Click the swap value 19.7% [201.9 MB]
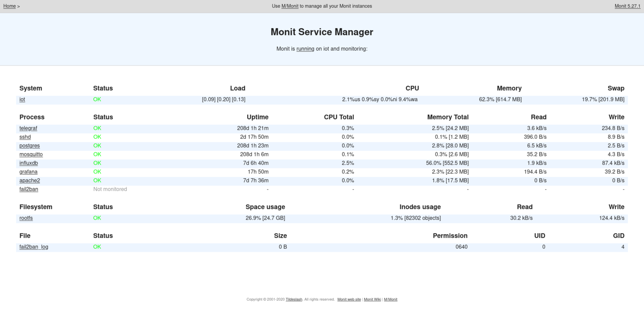 click(603, 99)
